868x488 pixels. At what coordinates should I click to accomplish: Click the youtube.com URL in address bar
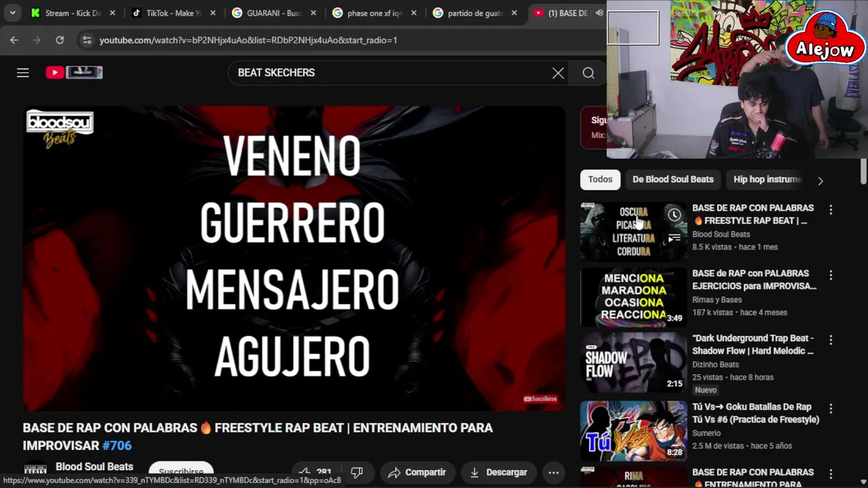(248, 40)
